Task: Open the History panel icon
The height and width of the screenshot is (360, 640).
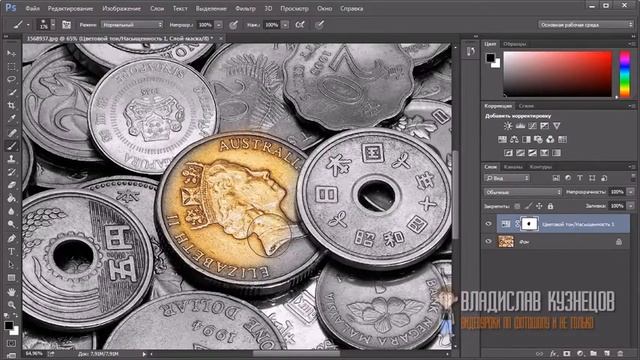Action: 471,51
